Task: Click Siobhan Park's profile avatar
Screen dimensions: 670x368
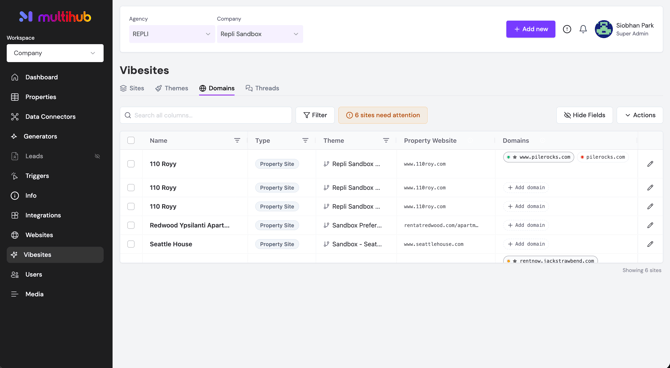Action: 603,29
